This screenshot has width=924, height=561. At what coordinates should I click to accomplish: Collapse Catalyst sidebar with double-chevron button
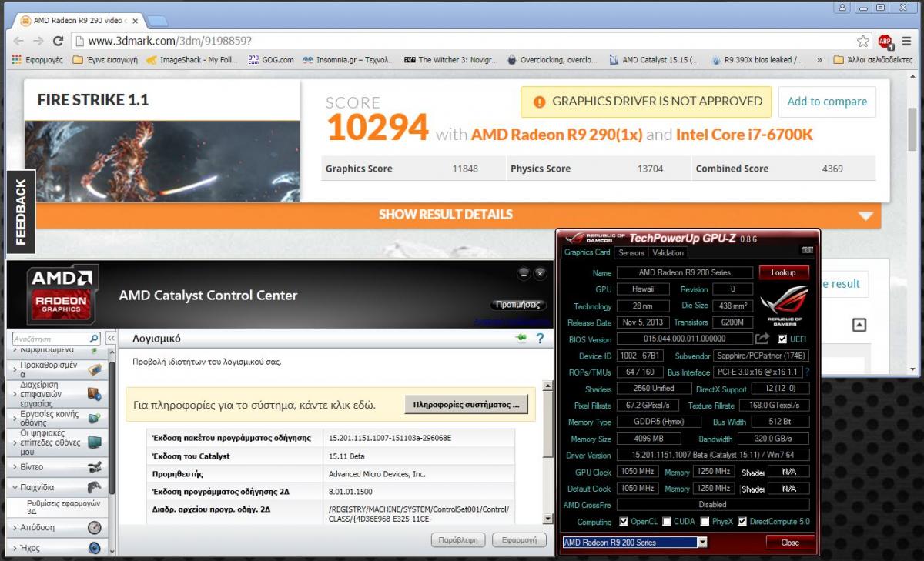coord(111,338)
